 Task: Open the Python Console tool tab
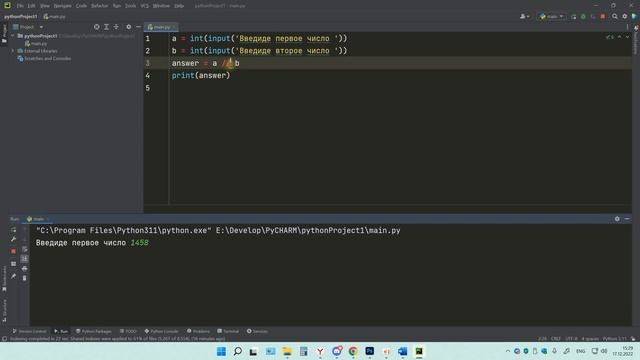point(162,331)
